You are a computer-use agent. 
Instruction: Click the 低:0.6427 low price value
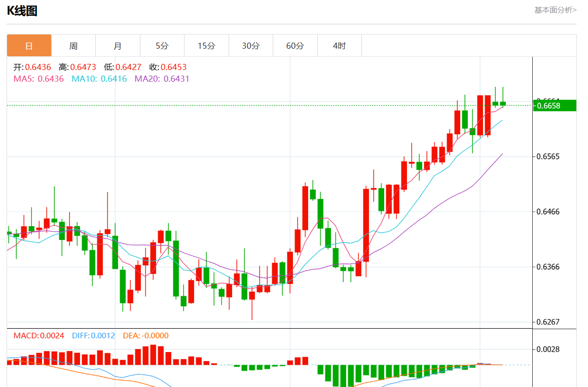(x=123, y=67)
